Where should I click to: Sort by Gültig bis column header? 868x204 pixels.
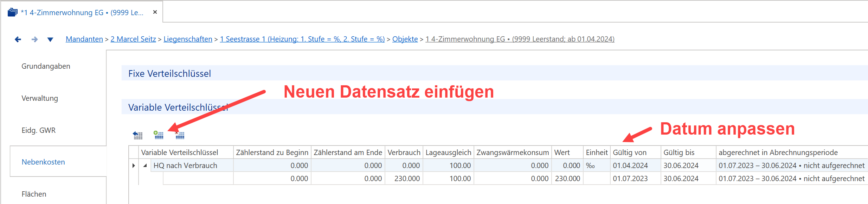click(x=688, y=152)
